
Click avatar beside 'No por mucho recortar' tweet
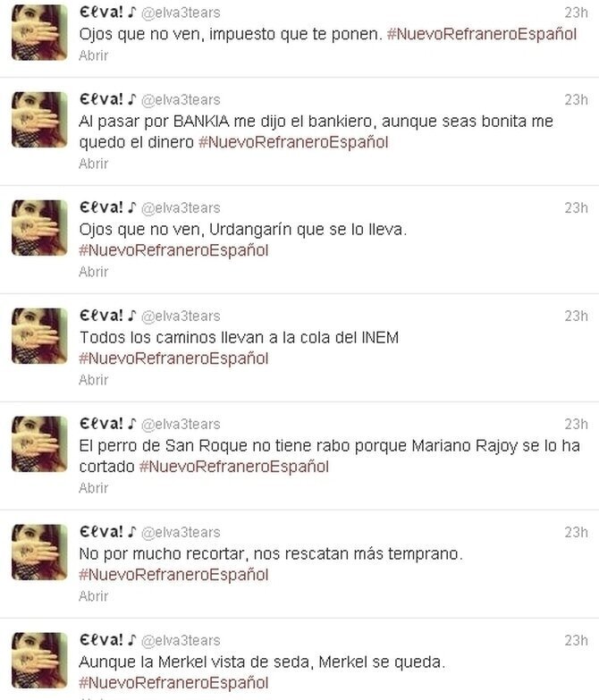39,552
